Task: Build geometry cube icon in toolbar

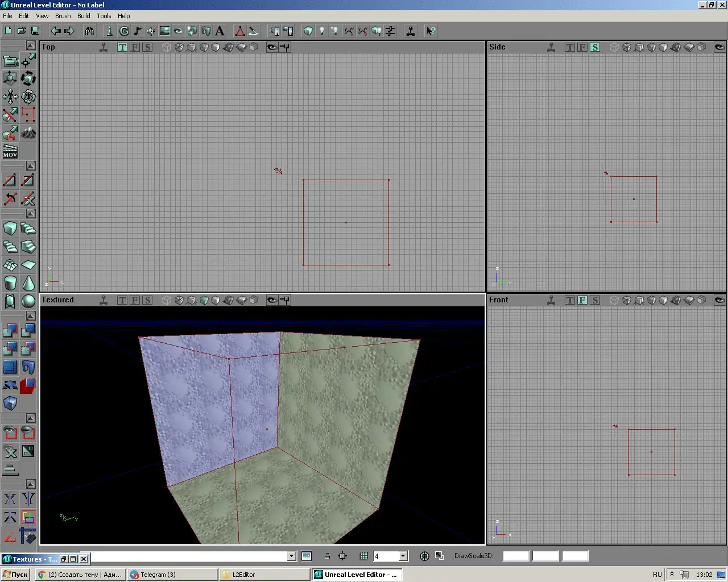Action: pos(308,31)
